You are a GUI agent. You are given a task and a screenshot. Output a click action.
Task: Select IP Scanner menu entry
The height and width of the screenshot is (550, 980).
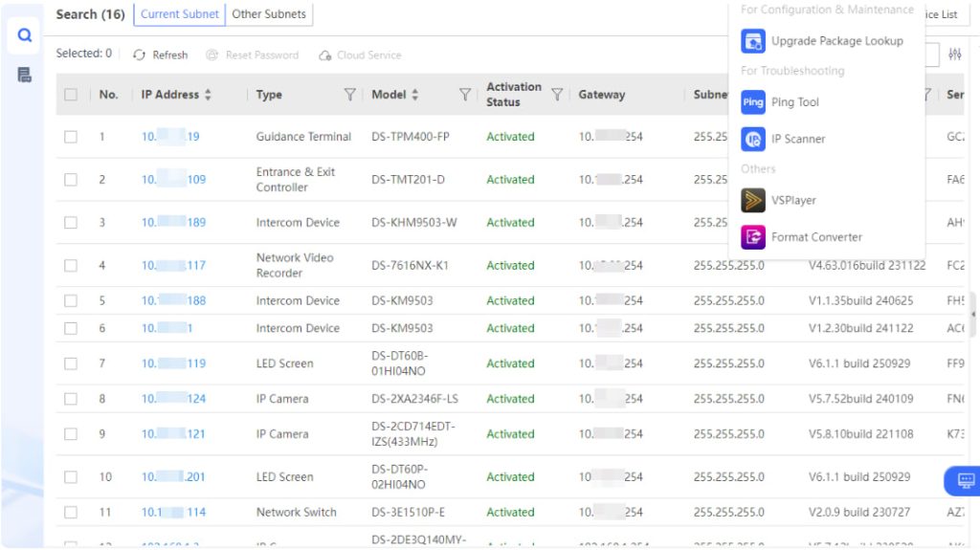coord(797,139)
